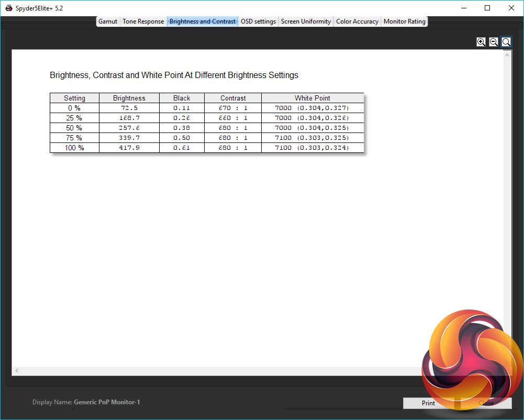This screenshot has height=420, width=524.
Task: Select the Brightness and Contrast tab
Action: coord(203,21)
